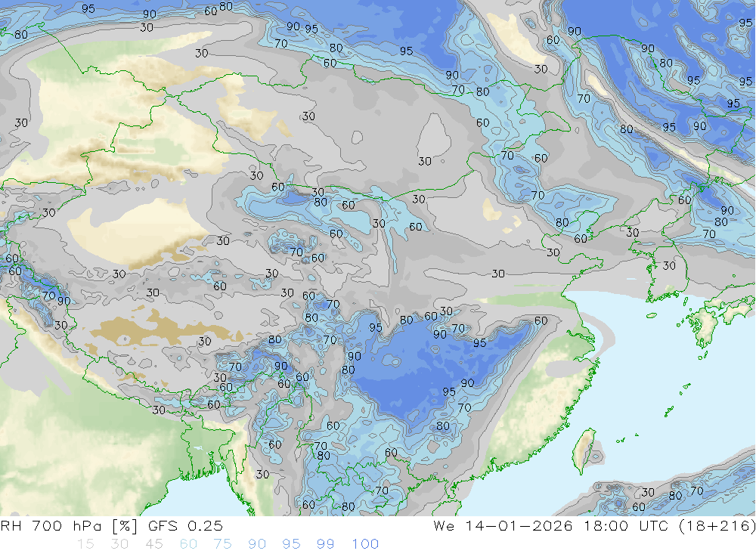The width and height of the screenshot is (756, 554).
Task: Click the legend value '99'
Action: pos(325,544)
